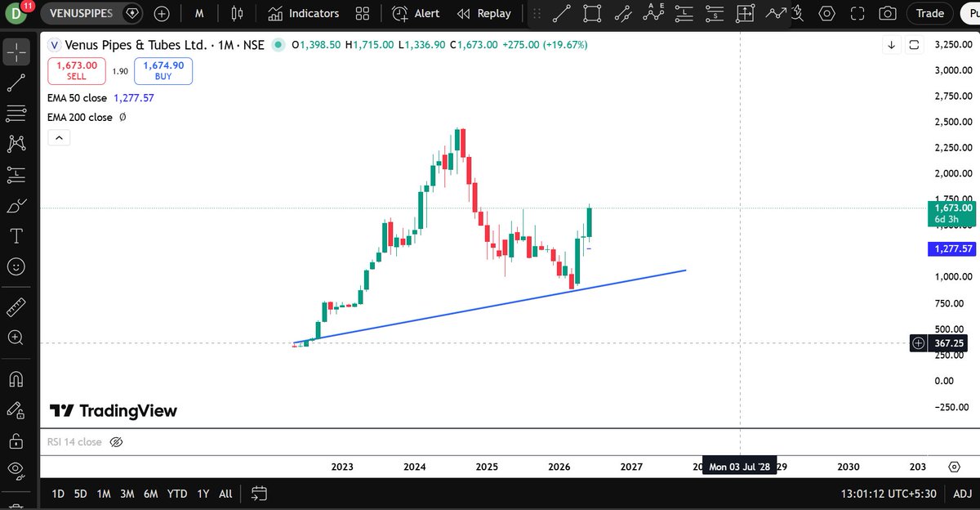Screen dimensions: 980x510
Task: Toggle hide all drawings eye icon
Action: click(16, 469)
